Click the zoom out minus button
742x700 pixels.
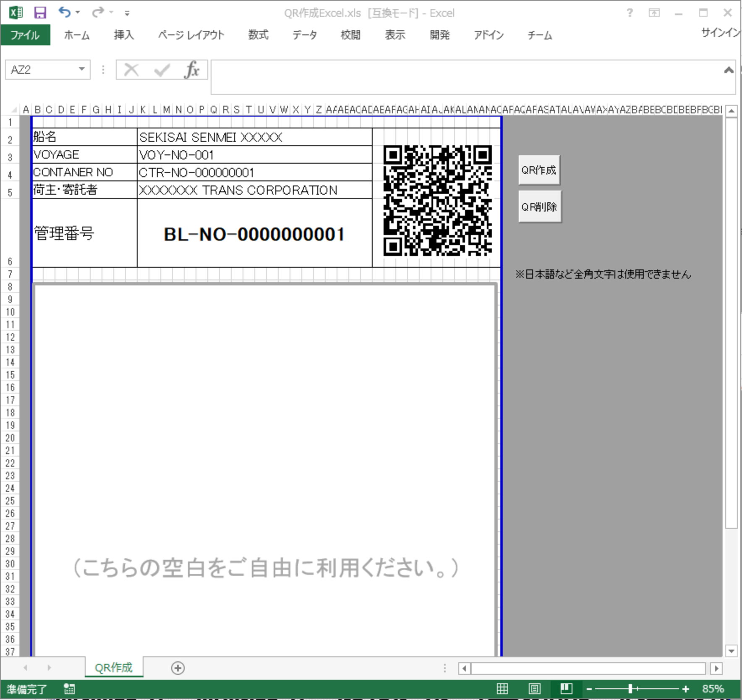(589, 689)
